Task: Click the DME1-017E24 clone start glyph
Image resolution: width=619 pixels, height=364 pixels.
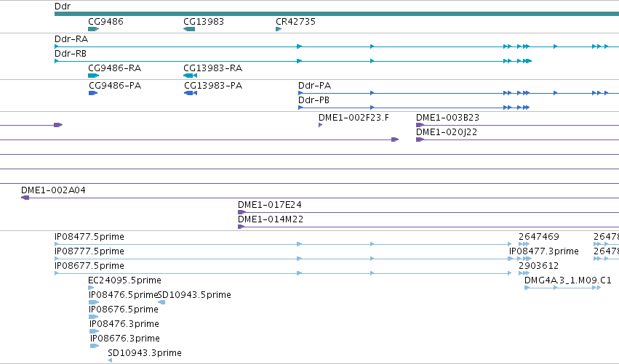Action: [x=241, y=212]
